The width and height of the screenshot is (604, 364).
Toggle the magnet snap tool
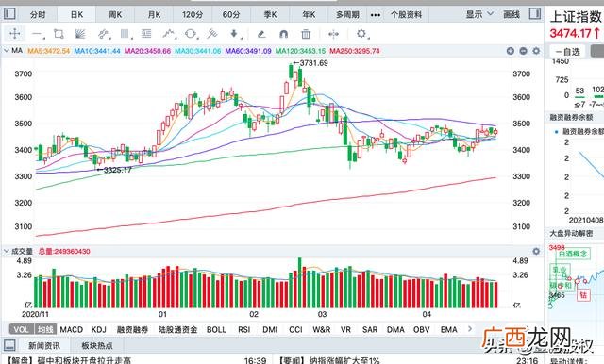(x=283, y=34)
